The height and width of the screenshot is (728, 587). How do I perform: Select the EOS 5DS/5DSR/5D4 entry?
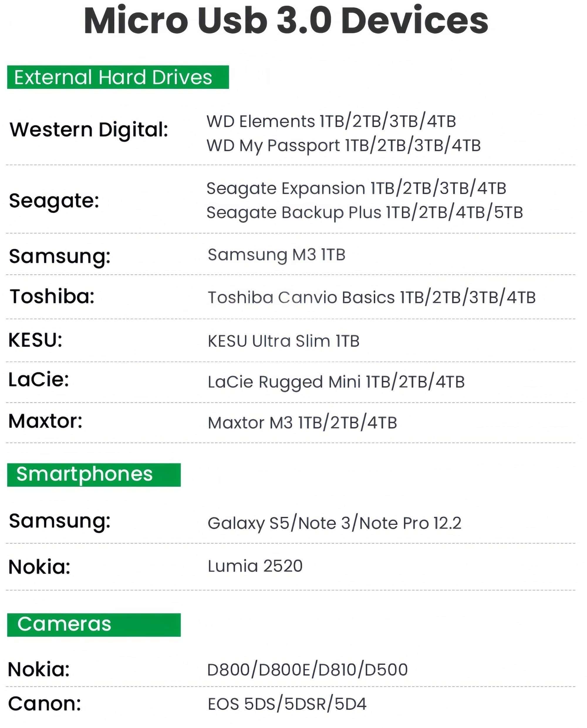pos(287,704)
